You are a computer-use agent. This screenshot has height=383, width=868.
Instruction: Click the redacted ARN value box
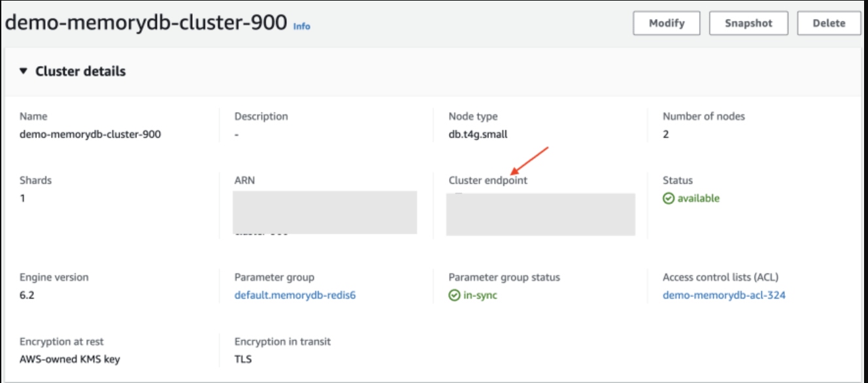pyautogui.click(x=325, y=212)
